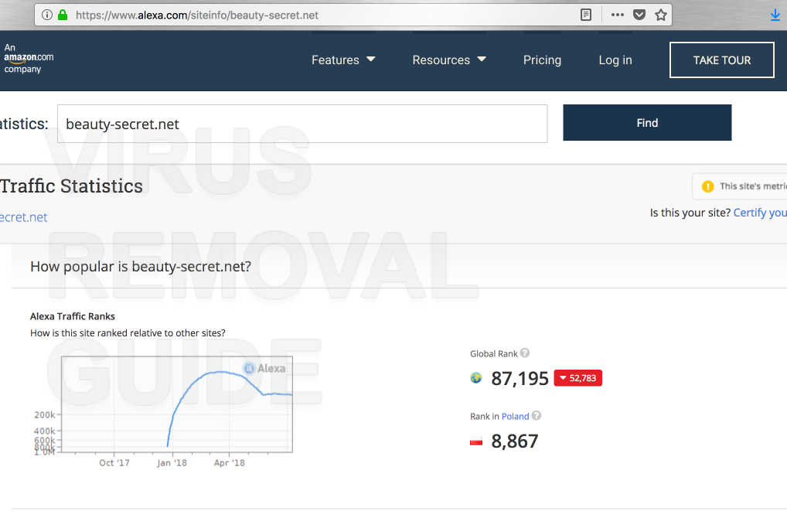The image size is (787, 532).
Task: Click the Poland rank value 8,867
Action: click(x=514, y=442)
